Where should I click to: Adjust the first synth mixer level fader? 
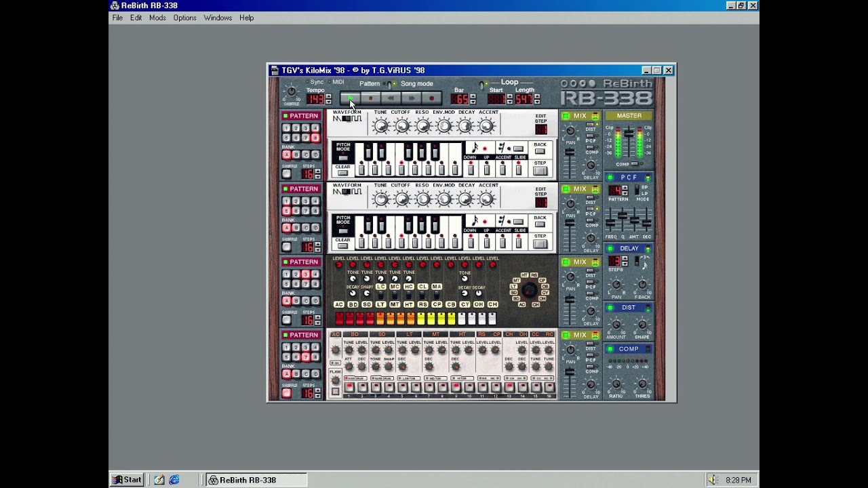coord(570,153)
